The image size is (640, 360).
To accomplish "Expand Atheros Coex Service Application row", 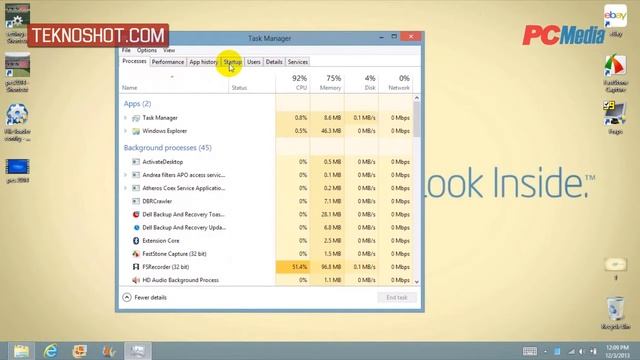I will [x=125, y=188].
